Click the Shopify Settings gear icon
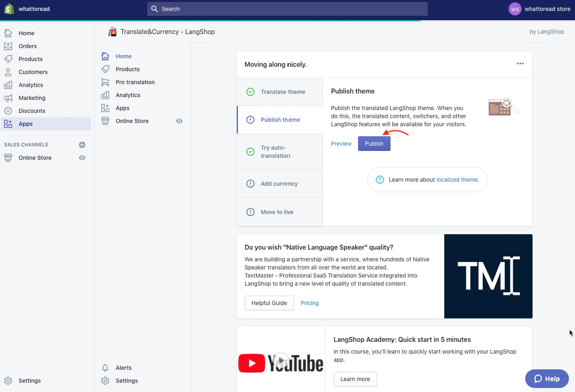The image size is (575, 392). (x=8, y=381)
